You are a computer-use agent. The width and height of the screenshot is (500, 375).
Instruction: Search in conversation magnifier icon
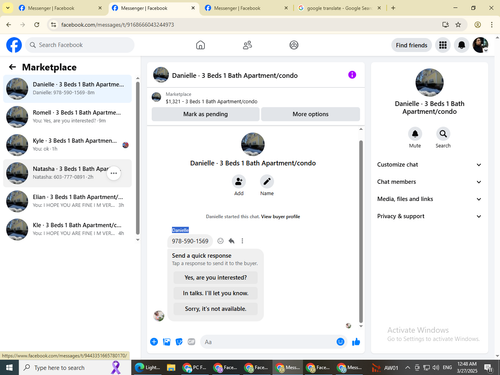coord(443,134)
